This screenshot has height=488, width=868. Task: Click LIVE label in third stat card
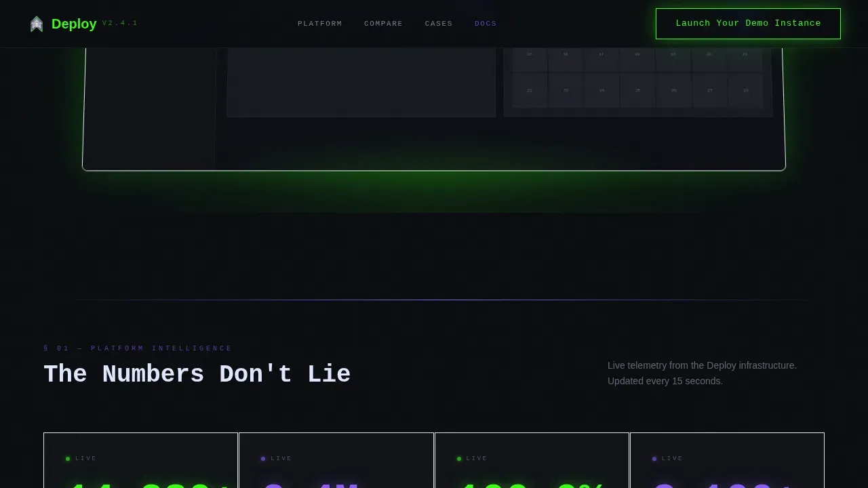pyautogui.click(x=477, y=459)
